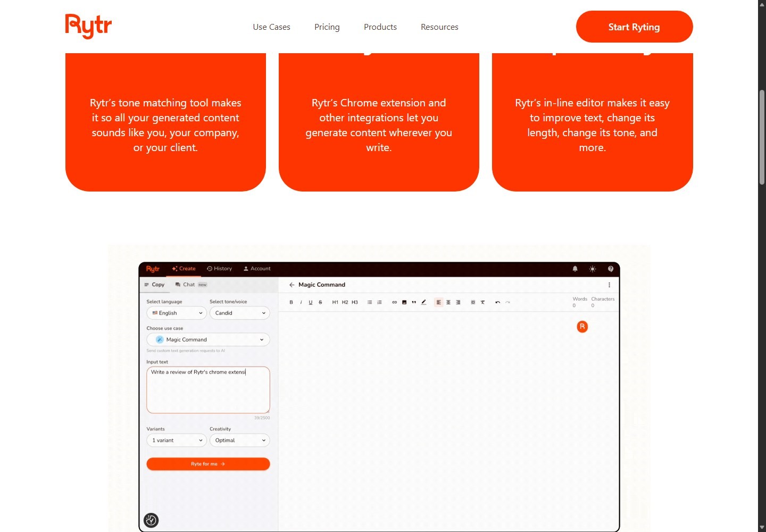The height and width of the screenshot is (532, 766).
Task: Open the Pricing page
Action: pos(327,27)
